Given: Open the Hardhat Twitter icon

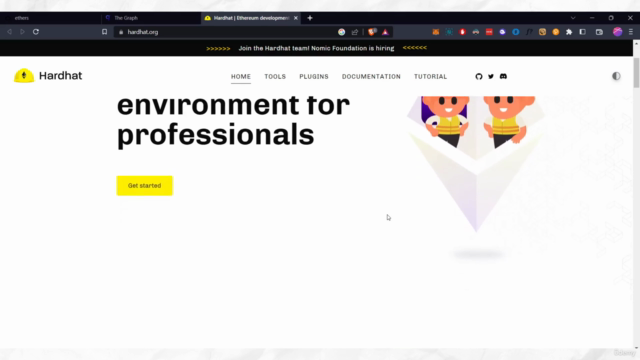Looking at the screenshot, I should tap(491, 76).
